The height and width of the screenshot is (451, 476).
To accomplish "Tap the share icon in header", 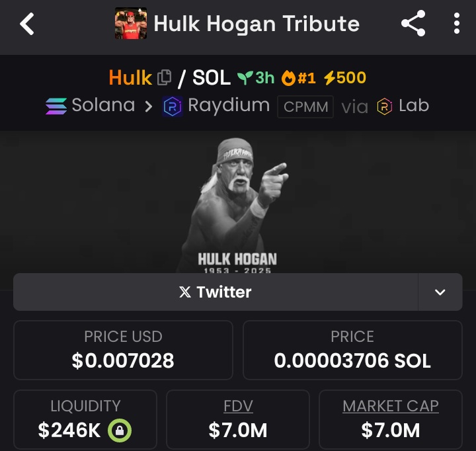I will pyautogui.click(x=413, y=23).
